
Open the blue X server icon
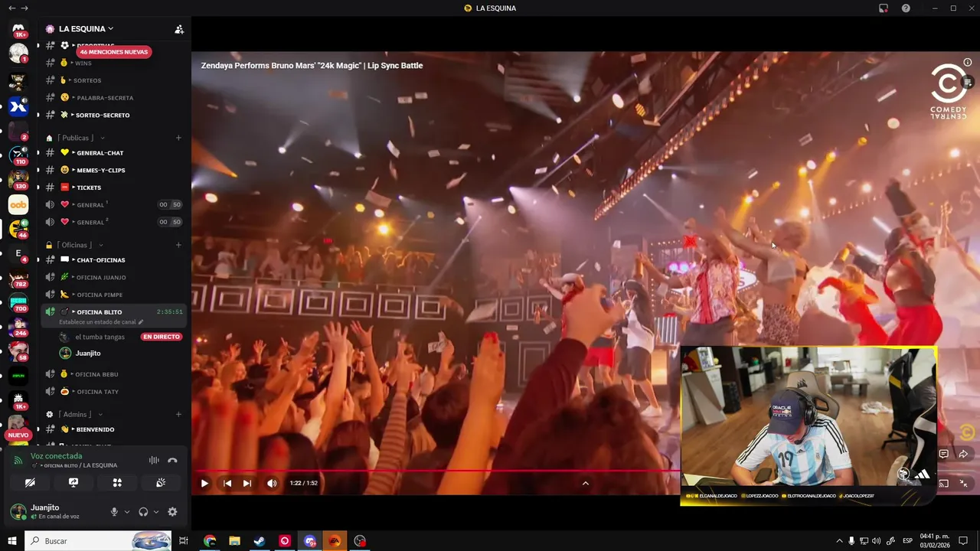pyautogui.click(x=18, y=106)
